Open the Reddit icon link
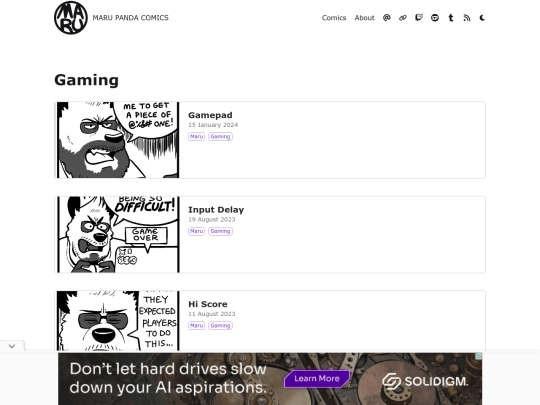 pos(435,18)
